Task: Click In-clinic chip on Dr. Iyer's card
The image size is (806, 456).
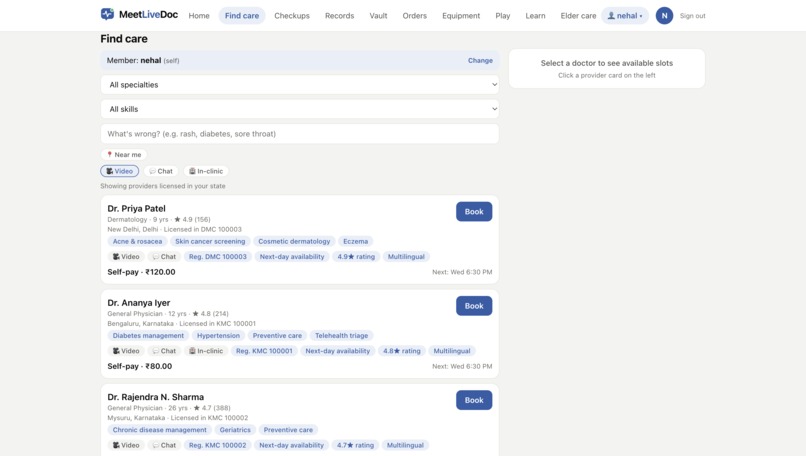Action: (206, 351)
